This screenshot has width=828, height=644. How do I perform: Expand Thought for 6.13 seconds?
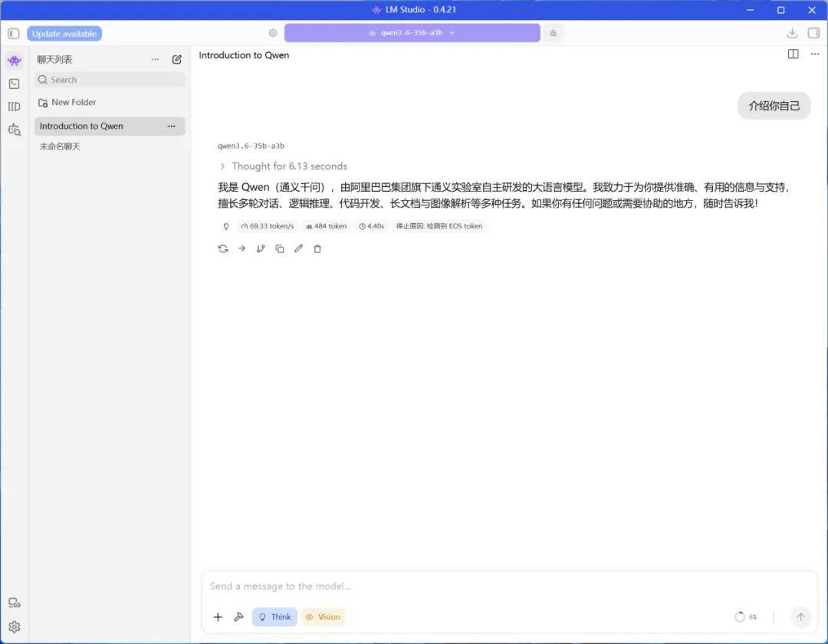pos(284,166)
